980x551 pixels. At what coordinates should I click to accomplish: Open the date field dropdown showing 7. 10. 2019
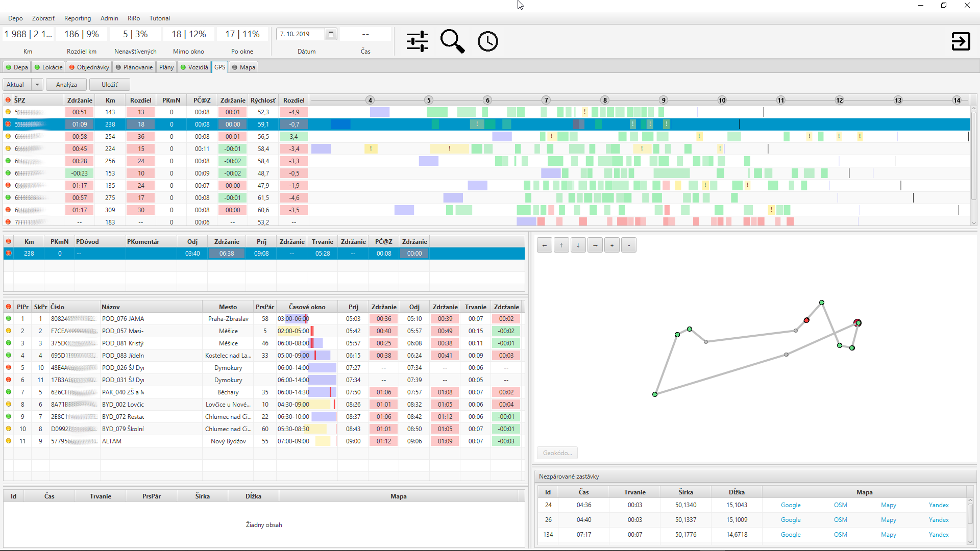(x=301, y=34)
